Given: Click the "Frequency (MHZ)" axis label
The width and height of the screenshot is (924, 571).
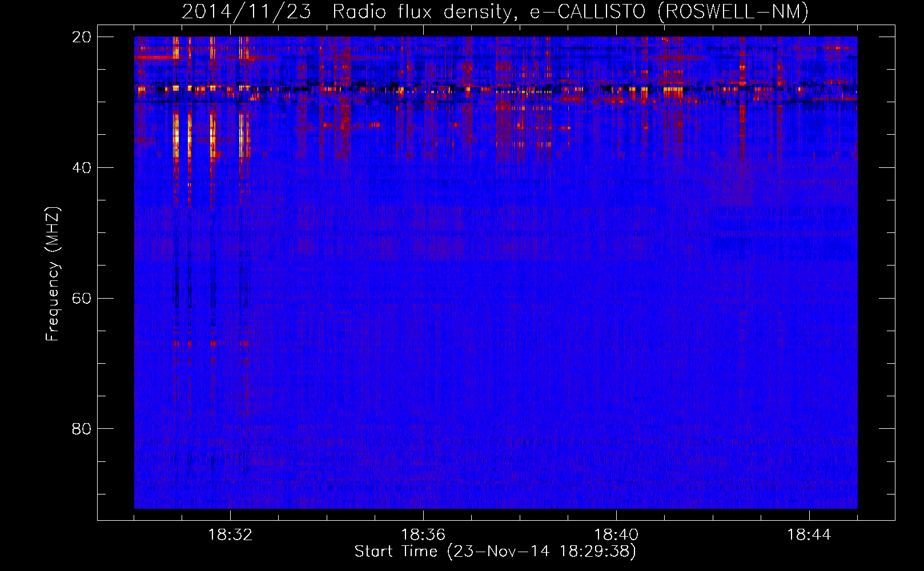Looking at the screenshot, I should click(x=53, y=274).
